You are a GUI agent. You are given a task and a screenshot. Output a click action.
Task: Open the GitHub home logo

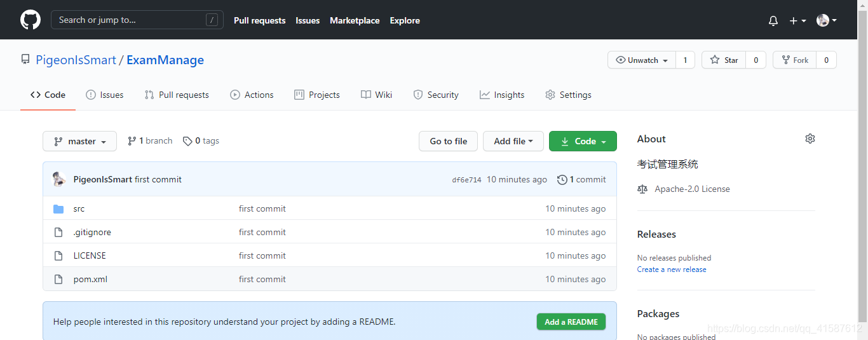click(31, 20)
